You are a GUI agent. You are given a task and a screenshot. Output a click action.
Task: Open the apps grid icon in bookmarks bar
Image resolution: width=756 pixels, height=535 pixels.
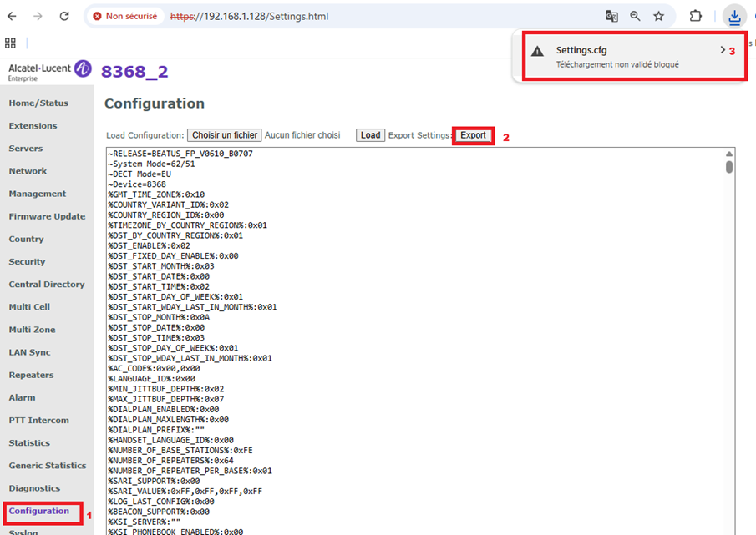[x=11, y=43]
